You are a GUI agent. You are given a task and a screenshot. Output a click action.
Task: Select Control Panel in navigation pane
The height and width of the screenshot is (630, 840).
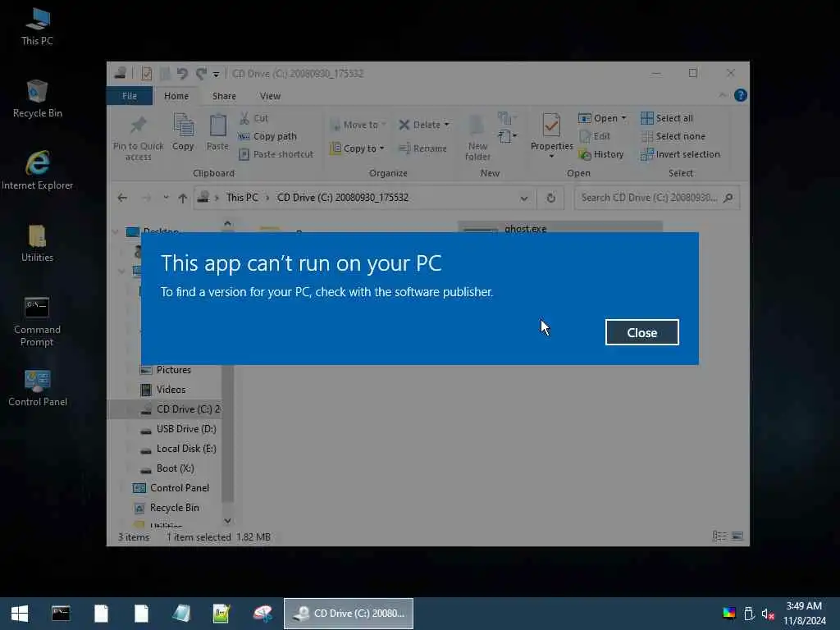171,488
